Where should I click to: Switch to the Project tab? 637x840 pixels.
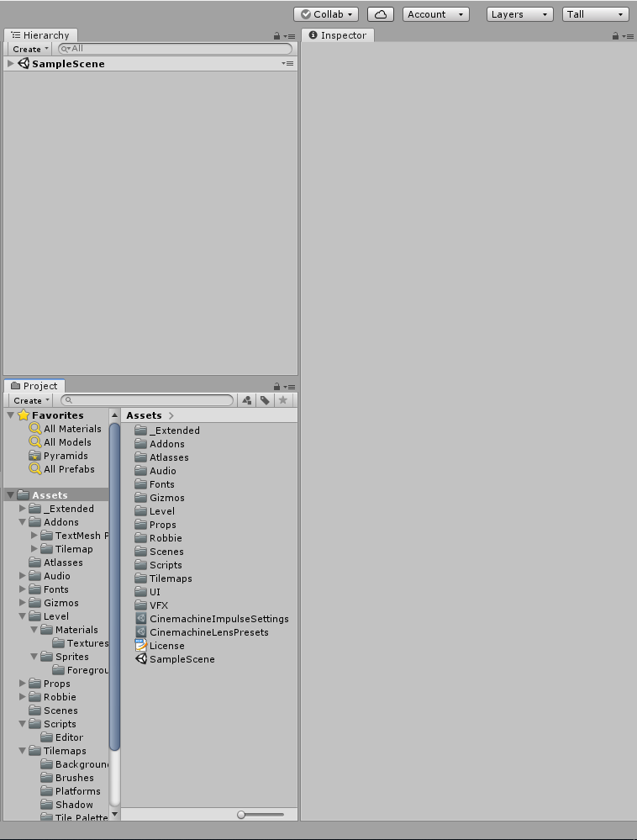34,386
